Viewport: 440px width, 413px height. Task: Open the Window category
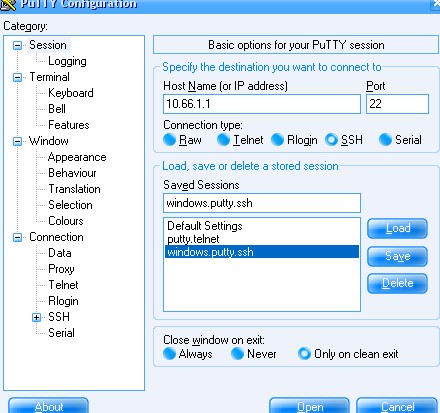tap(49, 141)
